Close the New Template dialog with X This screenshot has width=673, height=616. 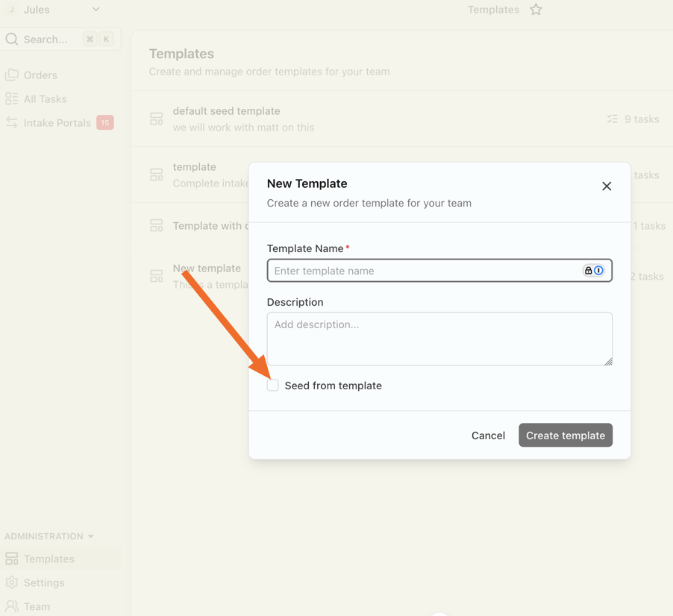tap(607, 186)
